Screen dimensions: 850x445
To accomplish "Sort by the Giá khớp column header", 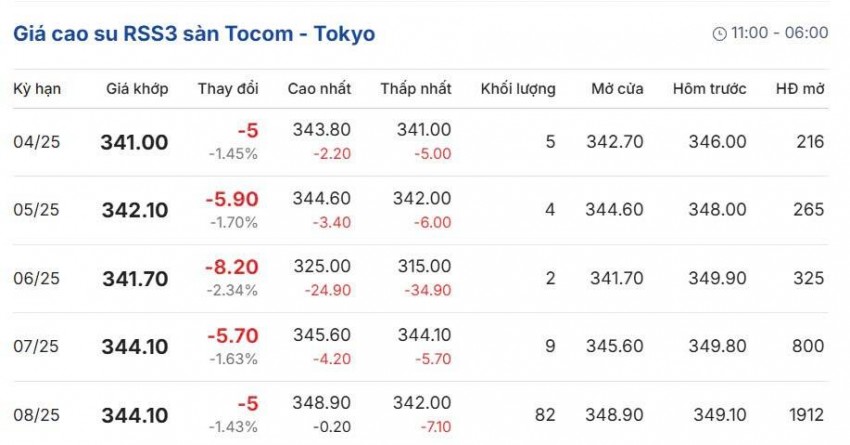I will point(137,89).
